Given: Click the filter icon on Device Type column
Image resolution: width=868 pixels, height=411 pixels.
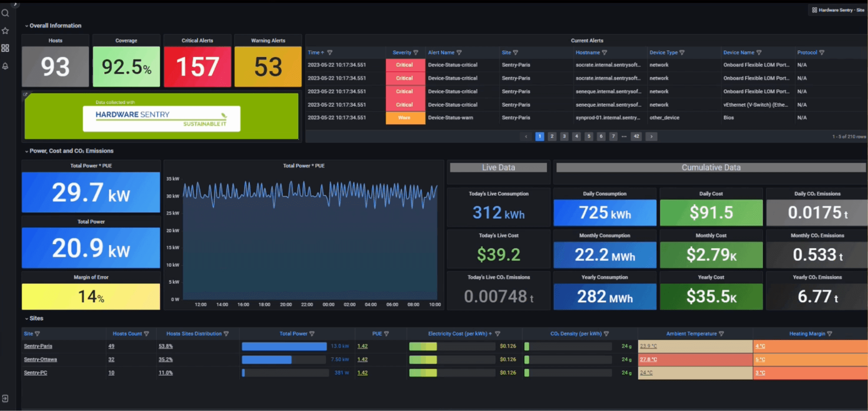Looking at the screenshot, I should tap(682, 52).
